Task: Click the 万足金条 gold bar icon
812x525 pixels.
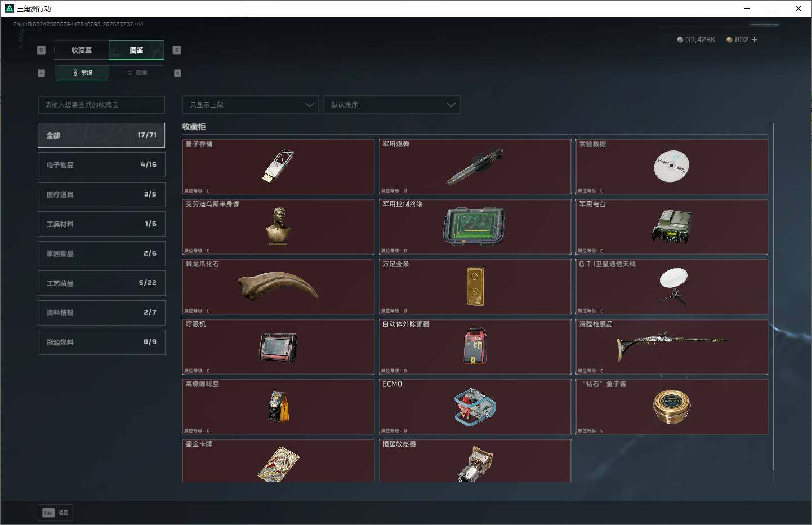Action: pos(475,287)
